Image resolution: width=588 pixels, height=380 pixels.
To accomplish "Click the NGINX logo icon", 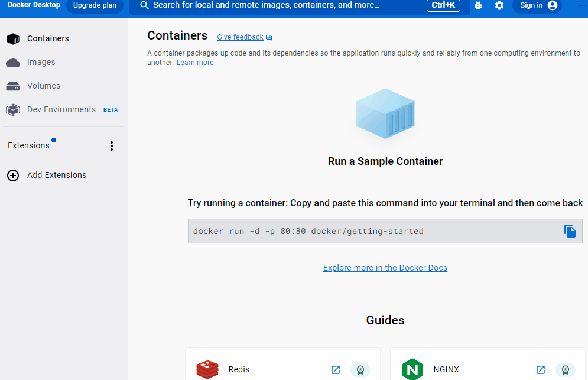I will (412, 369).
